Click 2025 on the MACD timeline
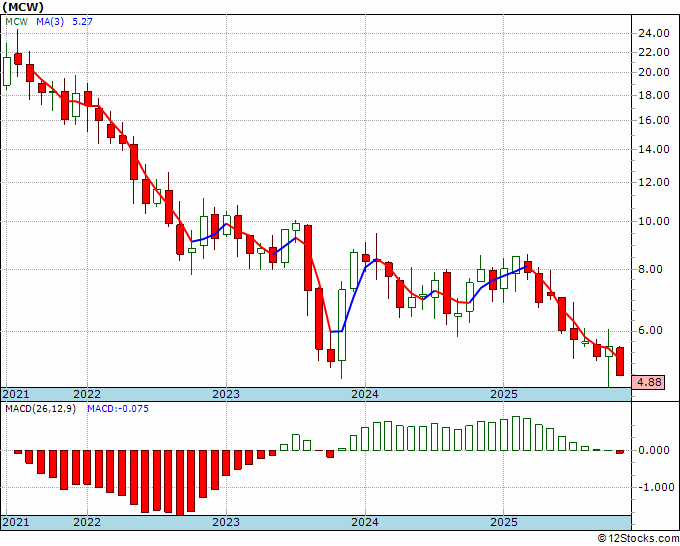Screen dimensions: 680x546 coord(503,522)
